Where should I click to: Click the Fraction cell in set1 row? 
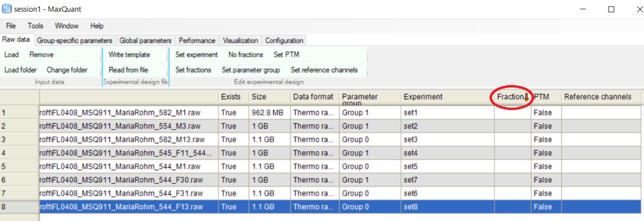pyautogui.click(x=512, y=112)
